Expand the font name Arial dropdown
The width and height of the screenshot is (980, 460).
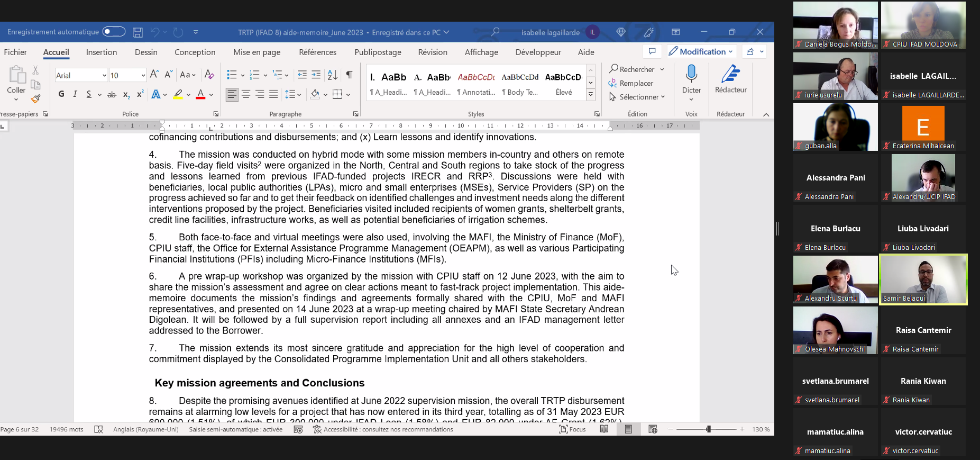[x=104, y=75]
